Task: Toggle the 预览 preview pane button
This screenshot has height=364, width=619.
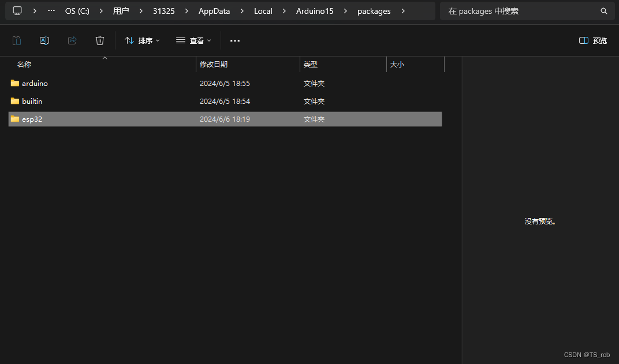Action: tap(592, 40)
